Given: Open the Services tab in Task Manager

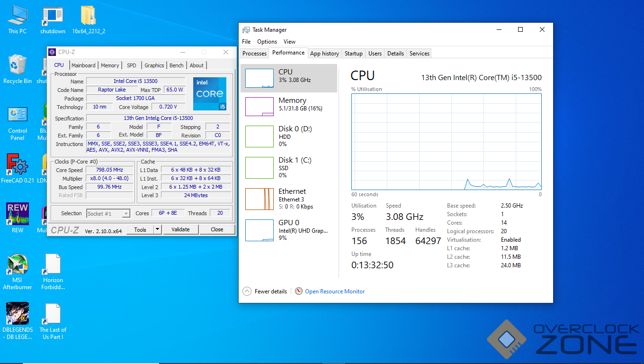Looking at the screenshot, I should point(420,54).
